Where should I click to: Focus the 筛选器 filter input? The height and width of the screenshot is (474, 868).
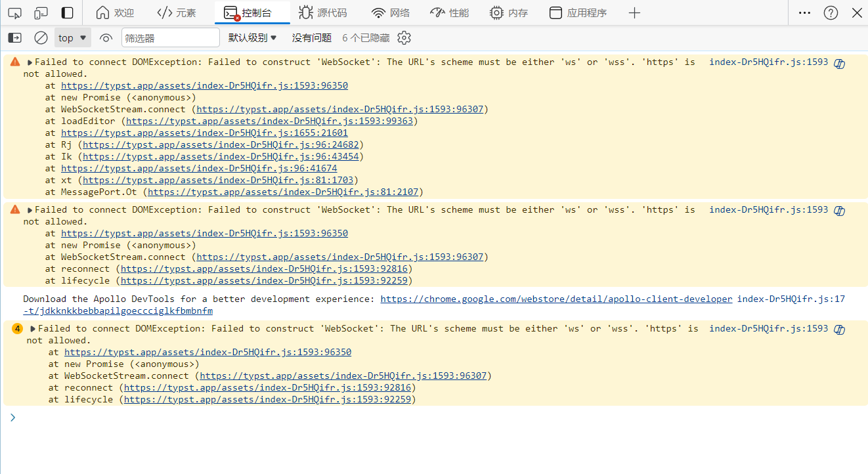[171, 37]
